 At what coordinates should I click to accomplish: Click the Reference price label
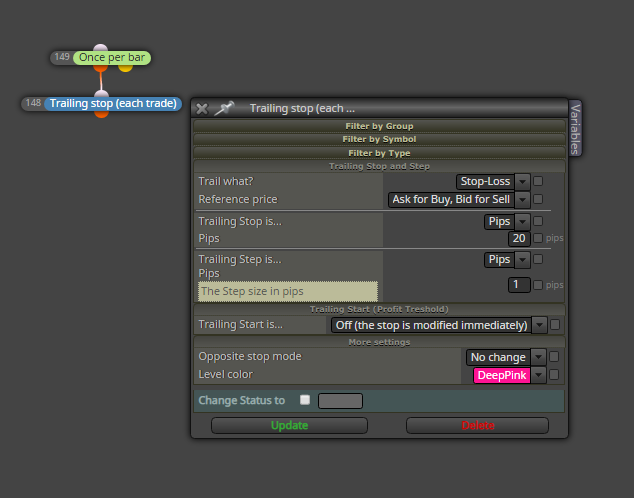pyautogui.click(x=238, y=199)
